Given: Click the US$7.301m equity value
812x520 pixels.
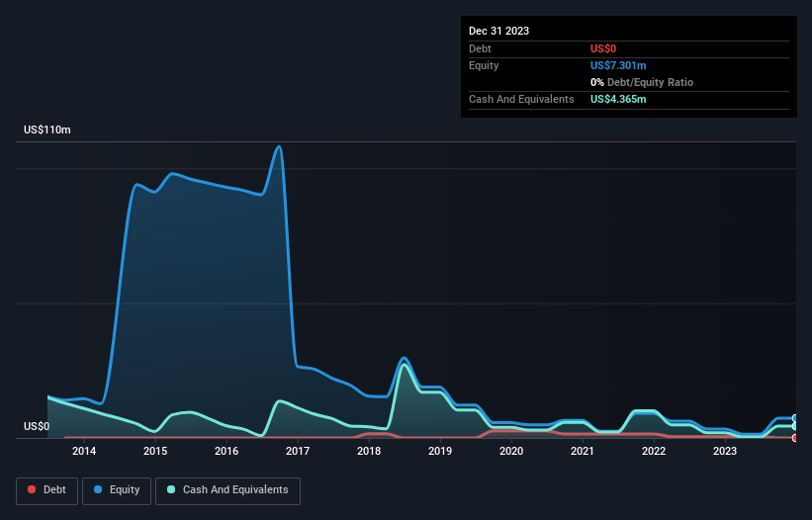Looking at the screenshot, I should [x=618, y=65].
